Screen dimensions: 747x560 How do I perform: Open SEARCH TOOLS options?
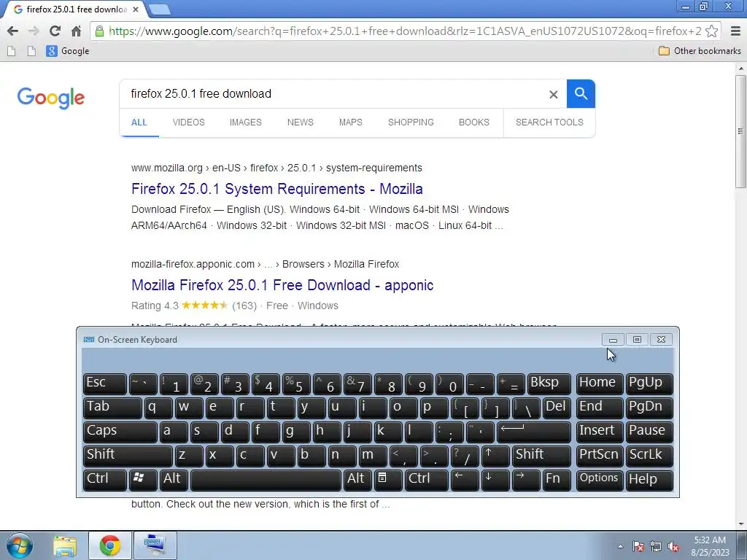549,122
